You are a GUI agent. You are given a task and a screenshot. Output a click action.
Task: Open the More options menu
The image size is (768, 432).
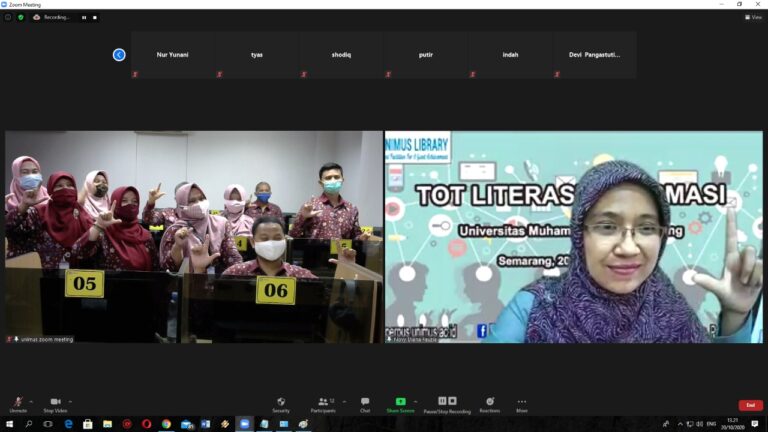tap(521, 402)
